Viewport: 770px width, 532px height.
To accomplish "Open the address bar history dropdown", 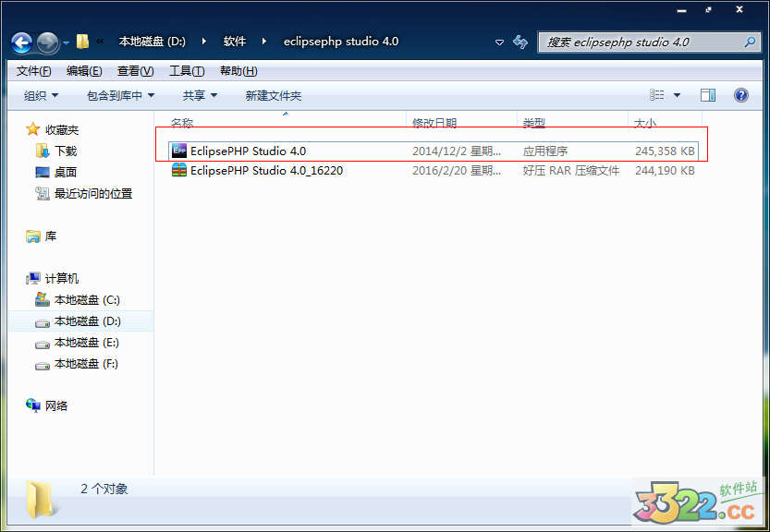I will pos(499,42).
